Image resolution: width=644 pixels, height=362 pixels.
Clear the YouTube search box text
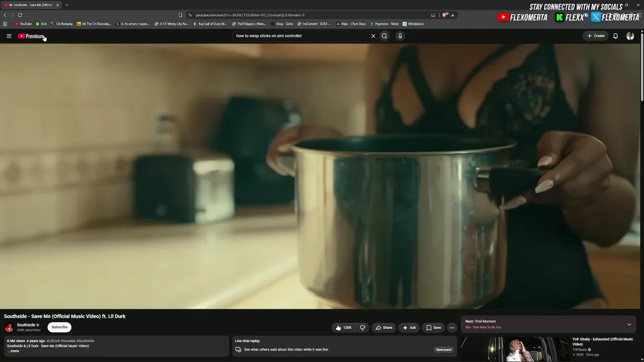tap(373, 36)
